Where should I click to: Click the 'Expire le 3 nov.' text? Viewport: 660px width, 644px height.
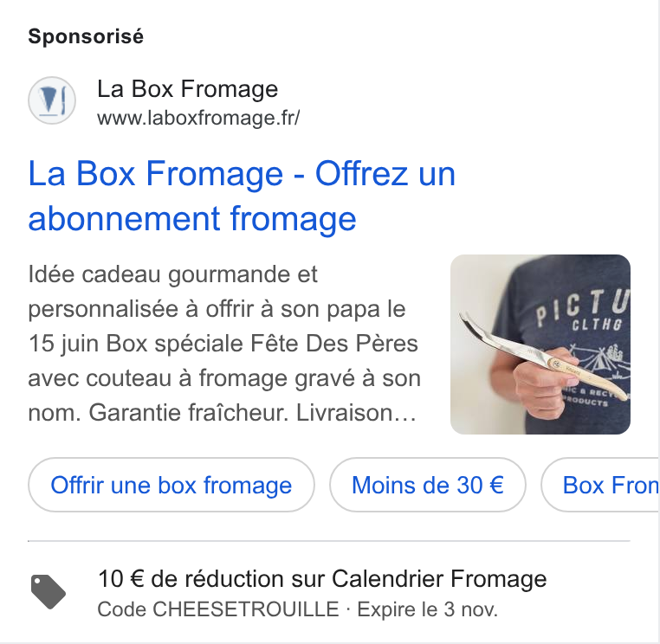click(427, 609)
